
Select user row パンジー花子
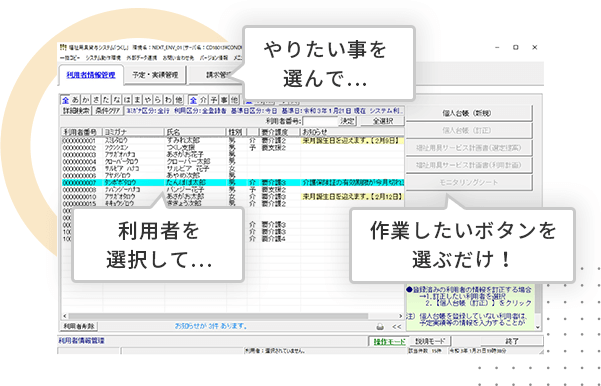click(x=233, y=189)
